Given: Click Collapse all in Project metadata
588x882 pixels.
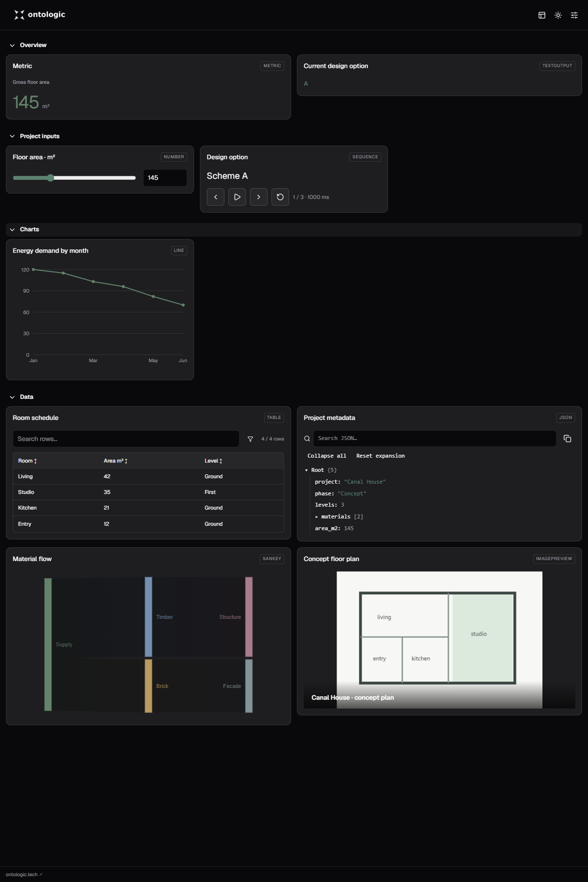Looking at the screenshot, I should tap(327, 456).
